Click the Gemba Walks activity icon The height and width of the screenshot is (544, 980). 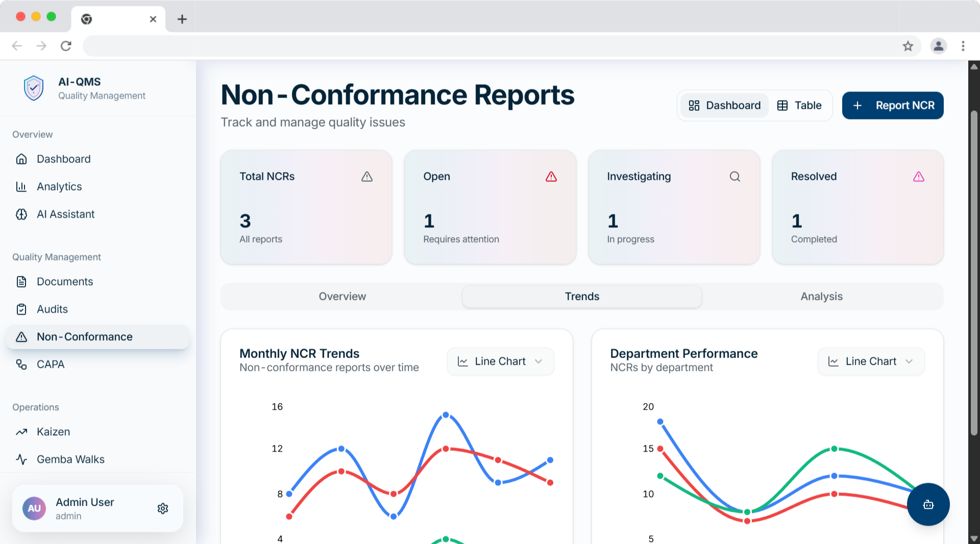click(21, 459)
